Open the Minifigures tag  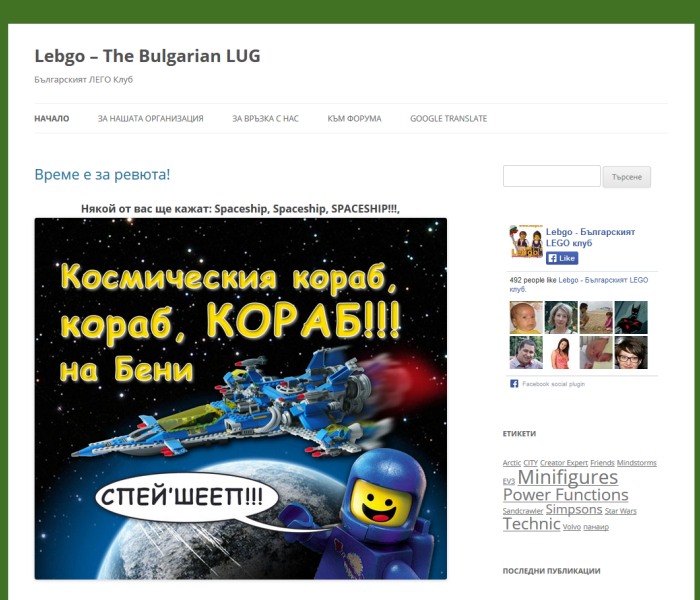pos(568,477)
